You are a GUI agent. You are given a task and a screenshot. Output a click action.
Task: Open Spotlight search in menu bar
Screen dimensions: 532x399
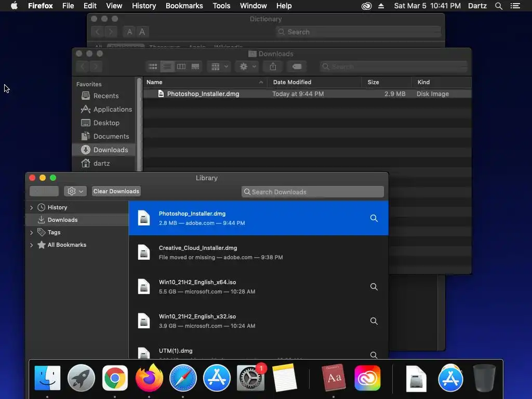[x=498, y=6]
